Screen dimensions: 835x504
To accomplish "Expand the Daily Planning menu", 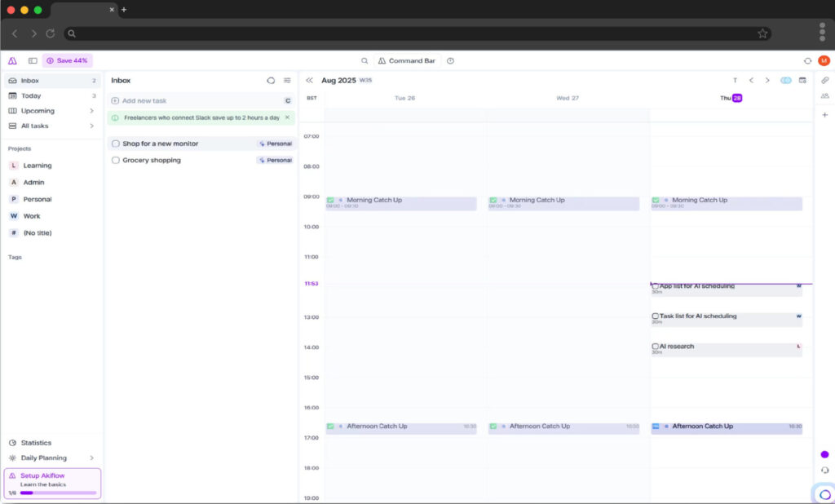I will pos(91,458).
